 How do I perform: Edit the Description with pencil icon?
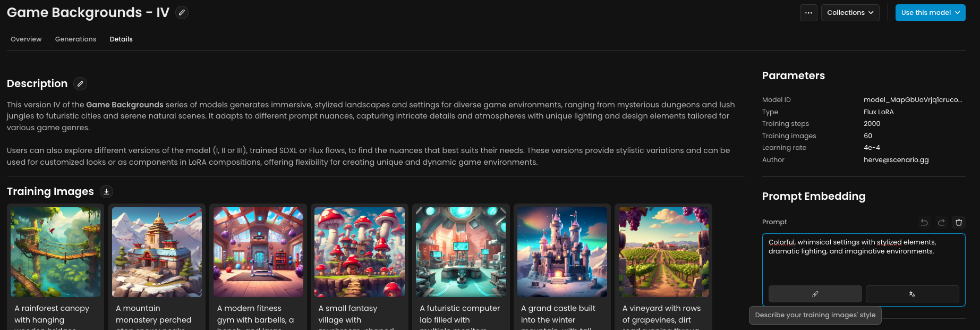coord(80,83)
